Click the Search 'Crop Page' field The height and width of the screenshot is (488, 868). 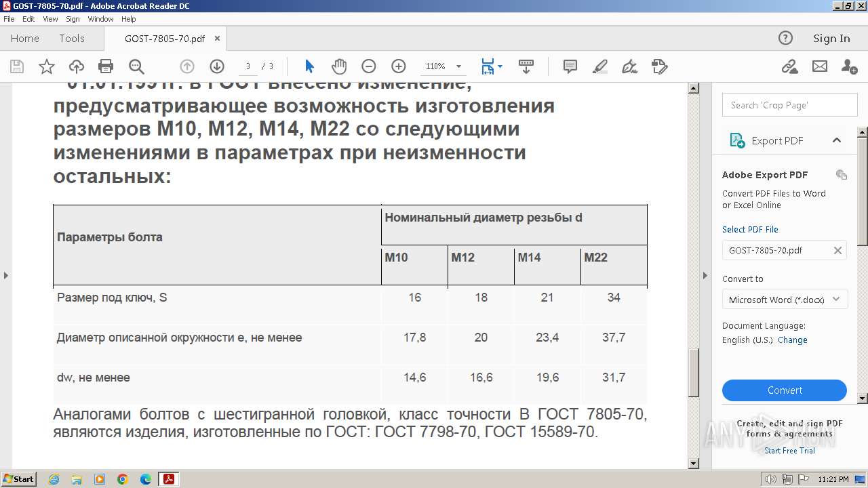[x=790, y=105]
